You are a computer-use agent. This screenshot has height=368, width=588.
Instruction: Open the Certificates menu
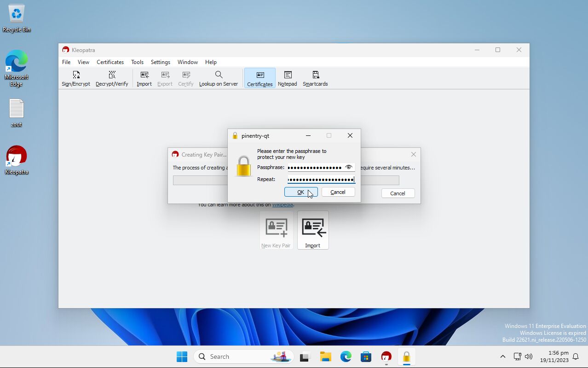pos(110,62)
